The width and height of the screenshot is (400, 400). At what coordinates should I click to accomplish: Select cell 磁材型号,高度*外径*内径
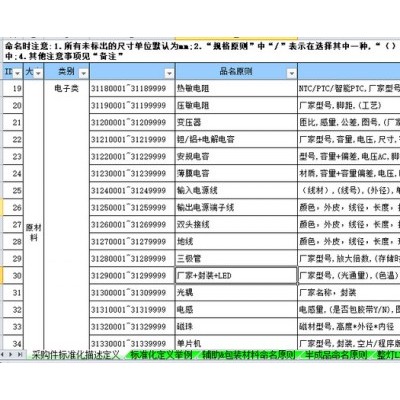click(x=349, y=326)
